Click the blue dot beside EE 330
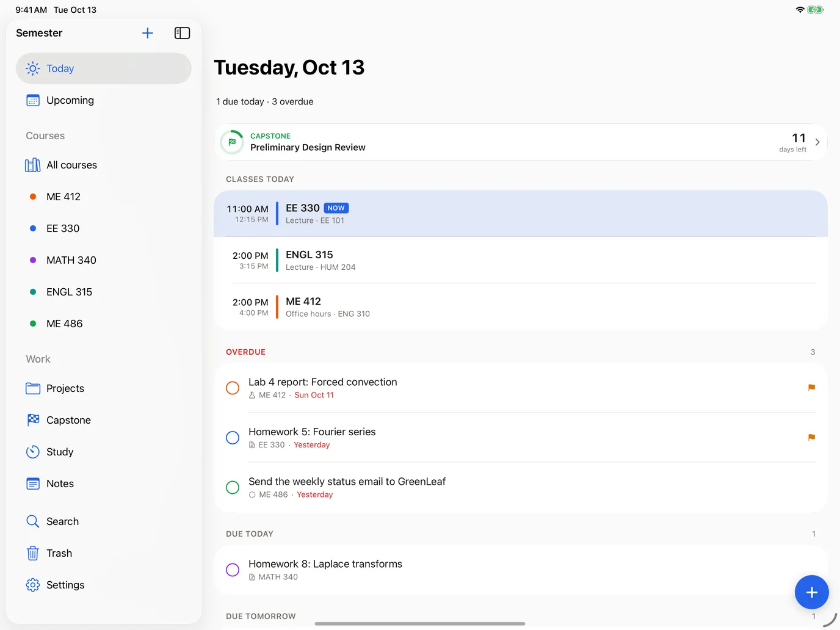 click(33, 228)
